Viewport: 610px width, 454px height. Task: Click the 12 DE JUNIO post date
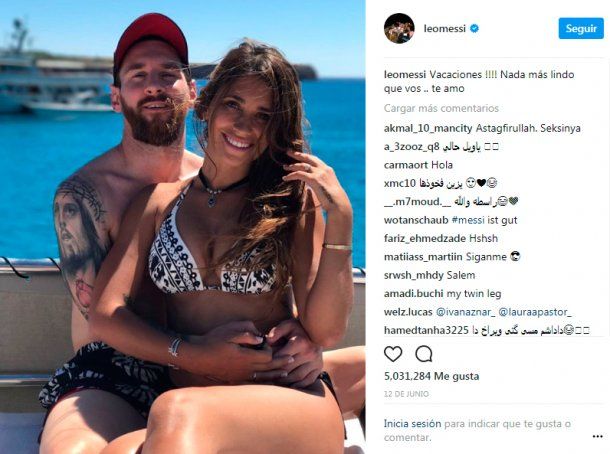point(406,394)
